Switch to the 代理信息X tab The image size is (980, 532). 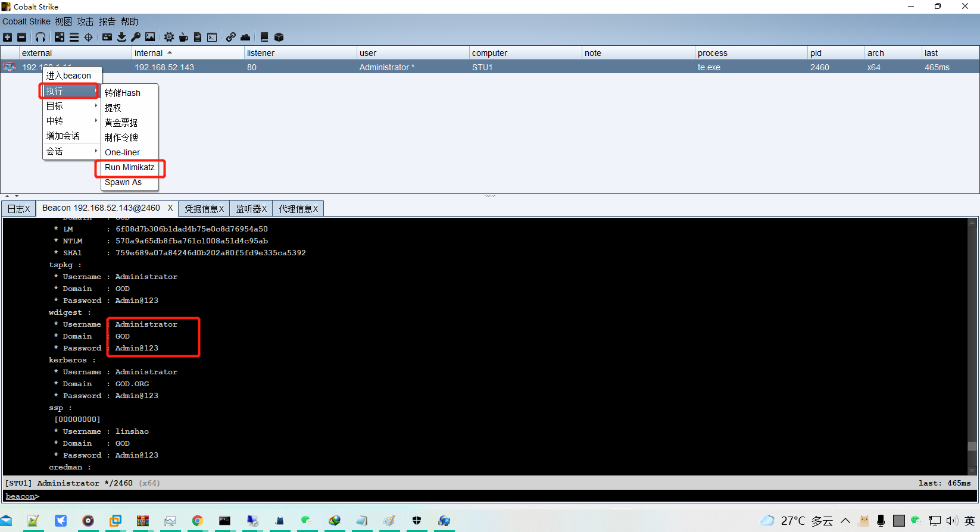pyautogui.click(x=298, y=209)
